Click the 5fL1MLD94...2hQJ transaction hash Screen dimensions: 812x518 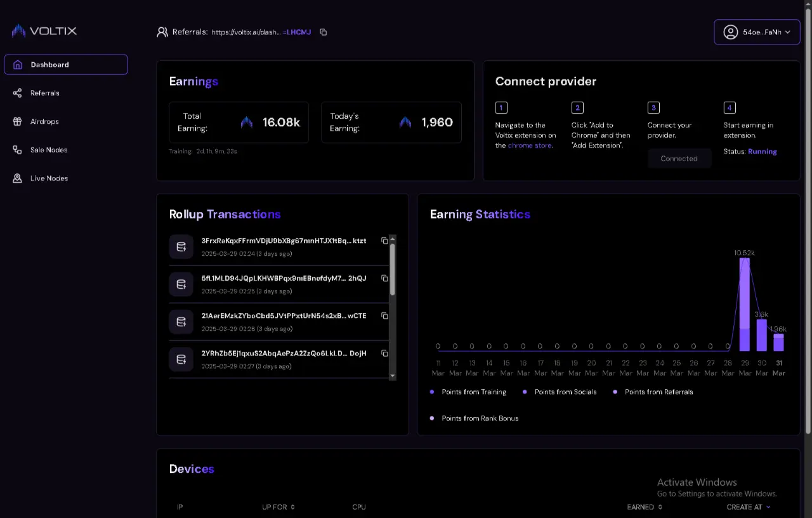(x=284, y=278)
